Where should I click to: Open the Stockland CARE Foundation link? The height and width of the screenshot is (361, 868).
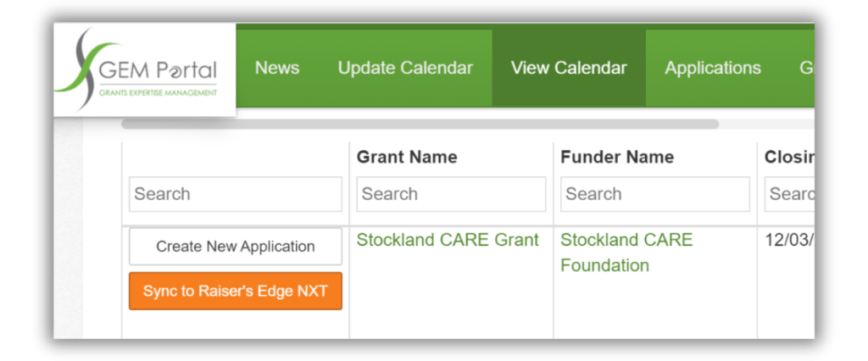click(626, 253)
